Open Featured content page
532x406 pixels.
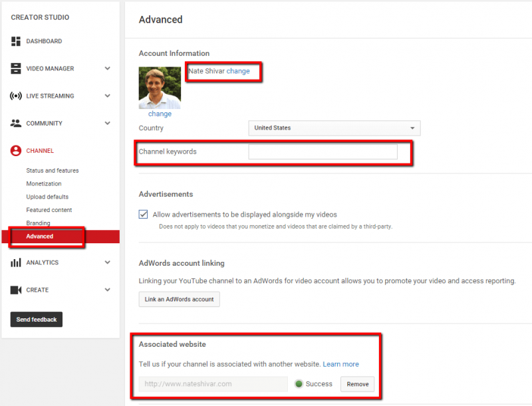tap(49, 210)
